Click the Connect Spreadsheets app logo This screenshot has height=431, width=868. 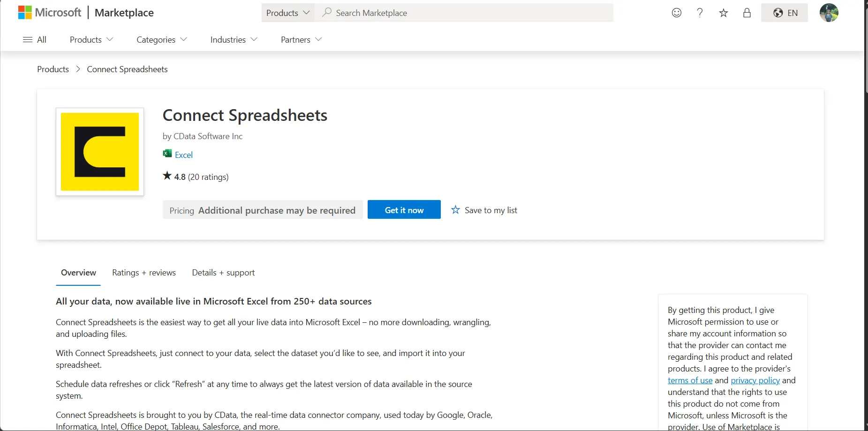[x=100, y=152]
